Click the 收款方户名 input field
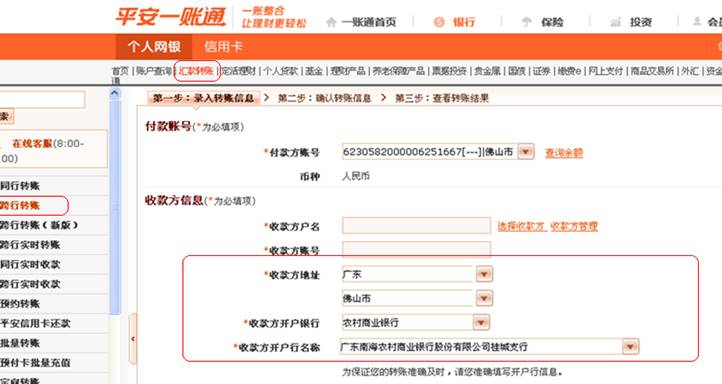This screenshot has height=384, width=722. click(x=416, y=226)
